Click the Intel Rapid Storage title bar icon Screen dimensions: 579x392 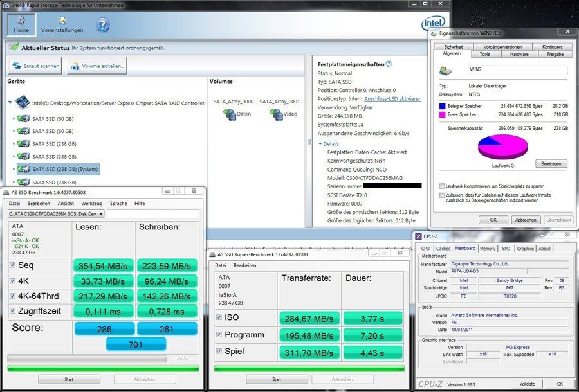pyautogui.click(x=6, y=5)
